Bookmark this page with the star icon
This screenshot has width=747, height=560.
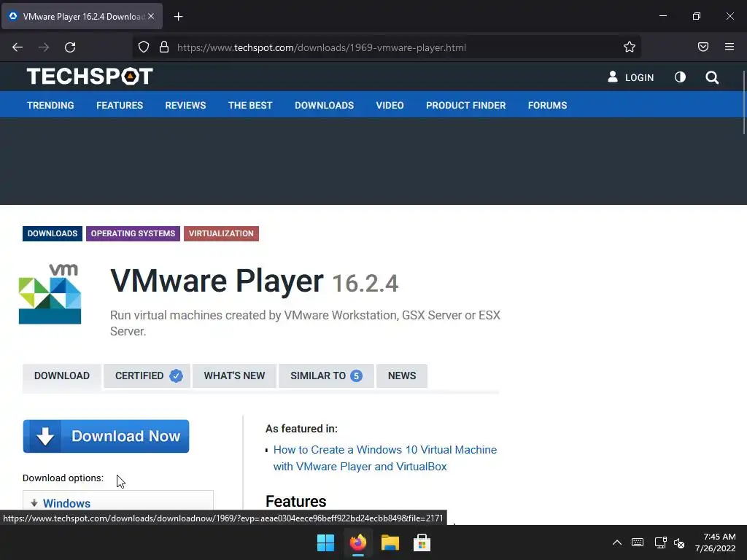[x=630, y=47]
